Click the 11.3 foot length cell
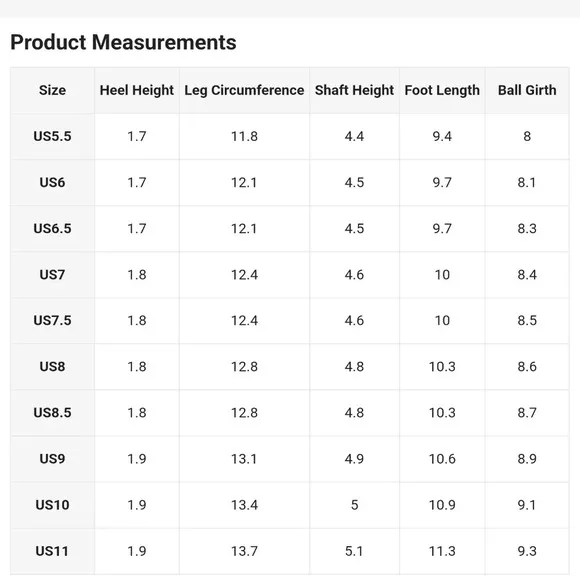Image resolution: width=580 pixels, height=579 pixels. point(442,551)
